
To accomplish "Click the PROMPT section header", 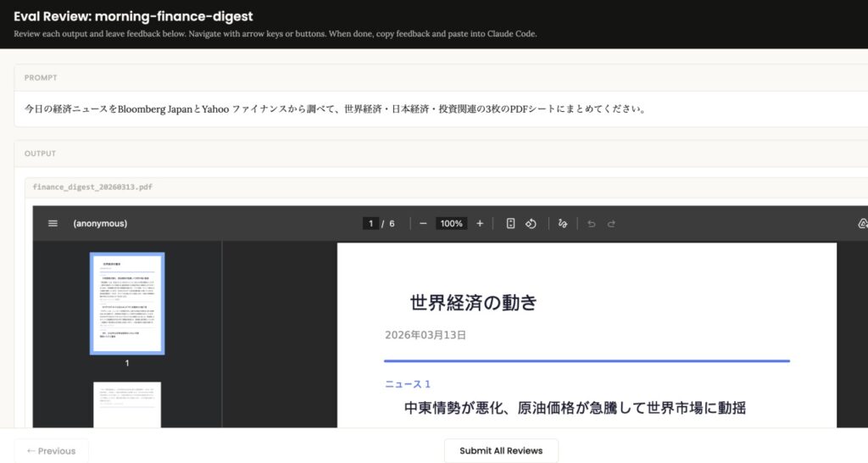I will [41, 77].
